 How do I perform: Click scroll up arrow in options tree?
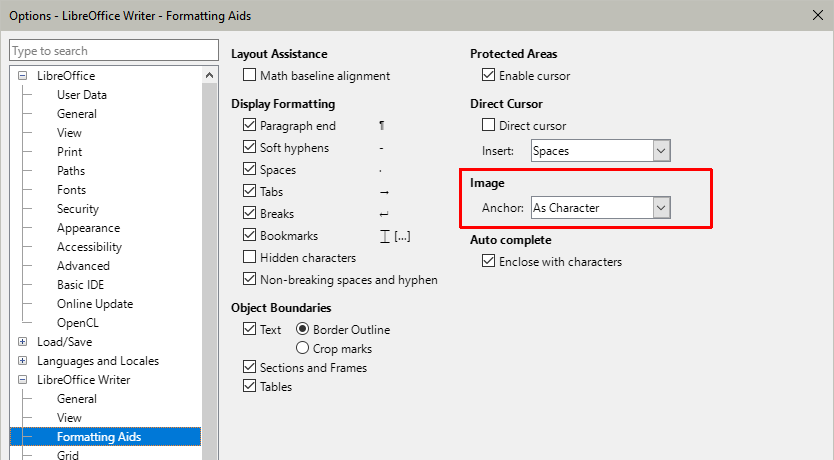tap(209, 76)
